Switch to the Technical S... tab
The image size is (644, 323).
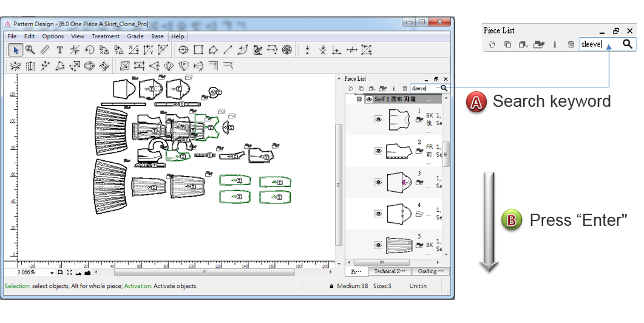pyautogui.click(x=390, y=271)
